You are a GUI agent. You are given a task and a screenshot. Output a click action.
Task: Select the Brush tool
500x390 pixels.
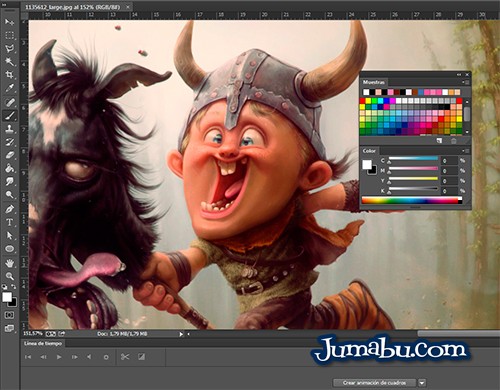click(9, 115)
